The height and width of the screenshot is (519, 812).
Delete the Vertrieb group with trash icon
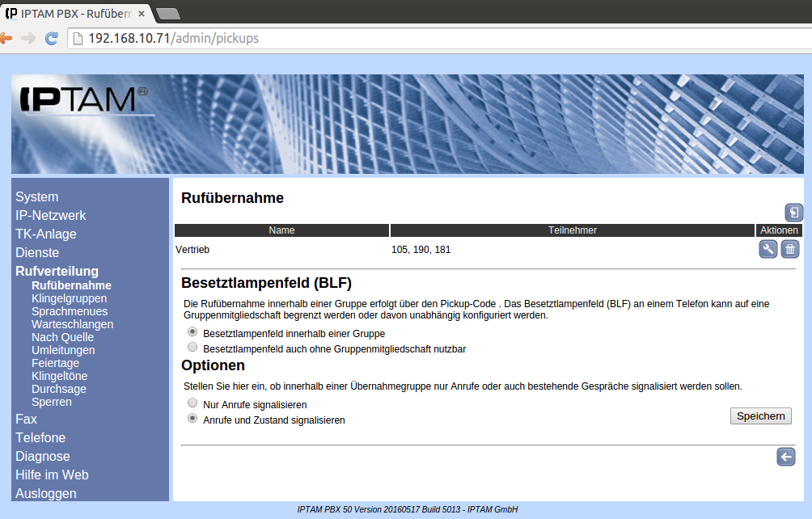point(790,250)
